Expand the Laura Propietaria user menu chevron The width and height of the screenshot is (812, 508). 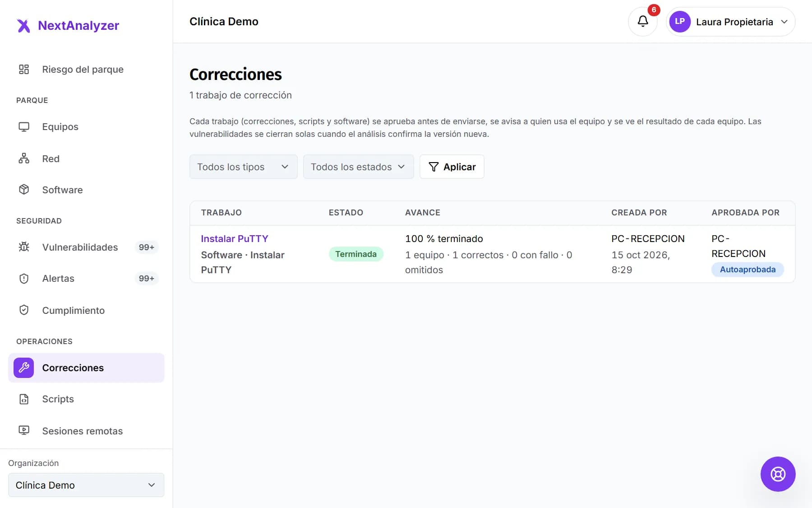(784, 22)
